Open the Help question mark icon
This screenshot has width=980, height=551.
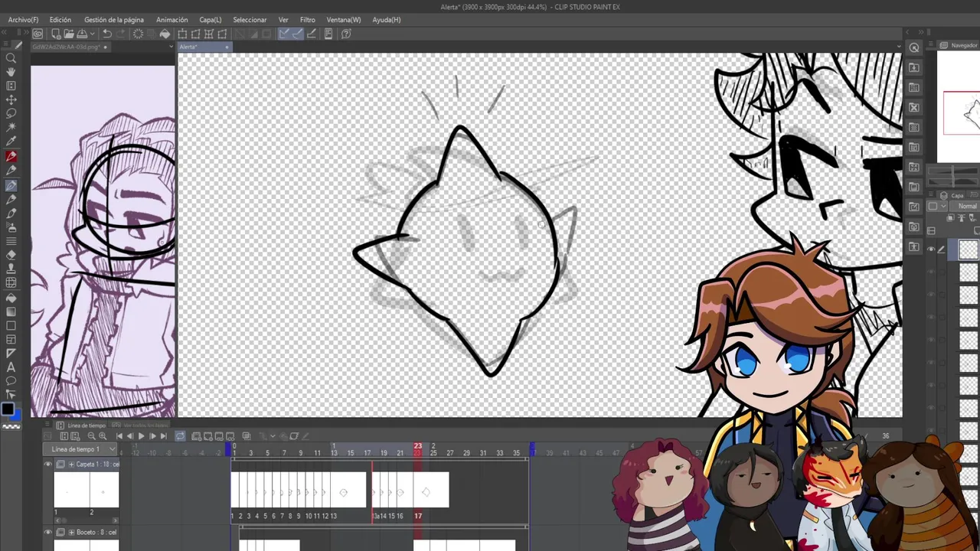[346, 34]
